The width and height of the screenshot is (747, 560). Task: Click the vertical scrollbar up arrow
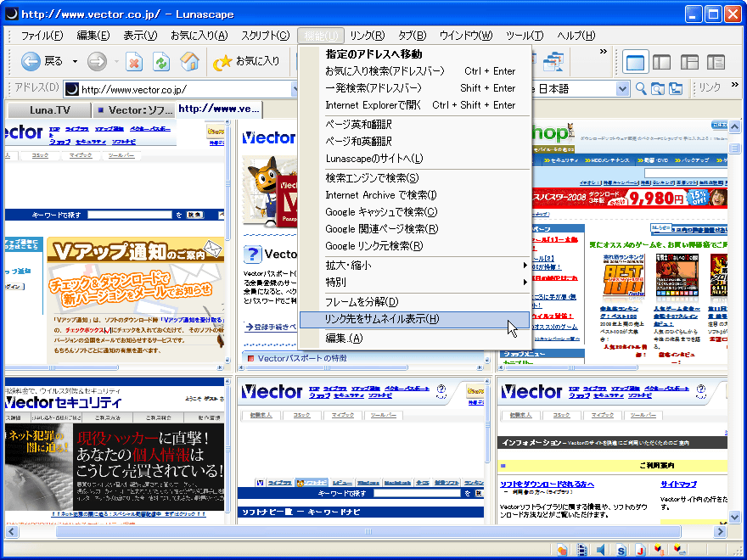pyautogui.click(x=734, y=126)
